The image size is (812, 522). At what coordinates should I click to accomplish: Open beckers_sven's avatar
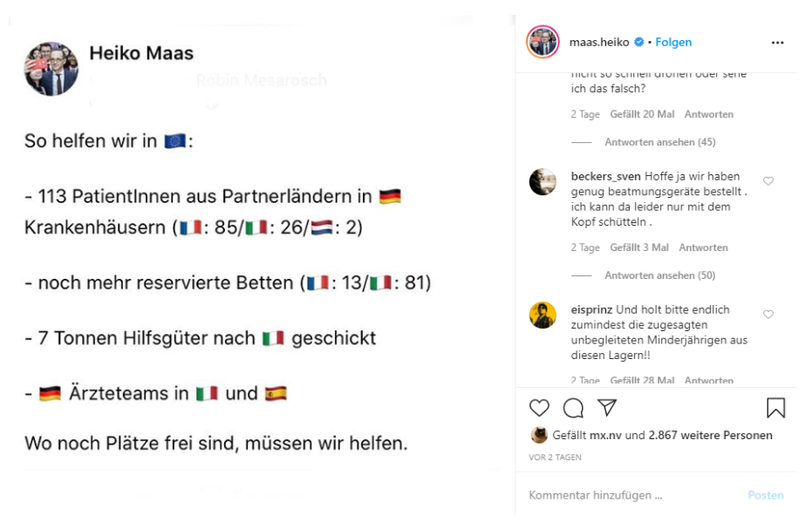tap(542, 181)
